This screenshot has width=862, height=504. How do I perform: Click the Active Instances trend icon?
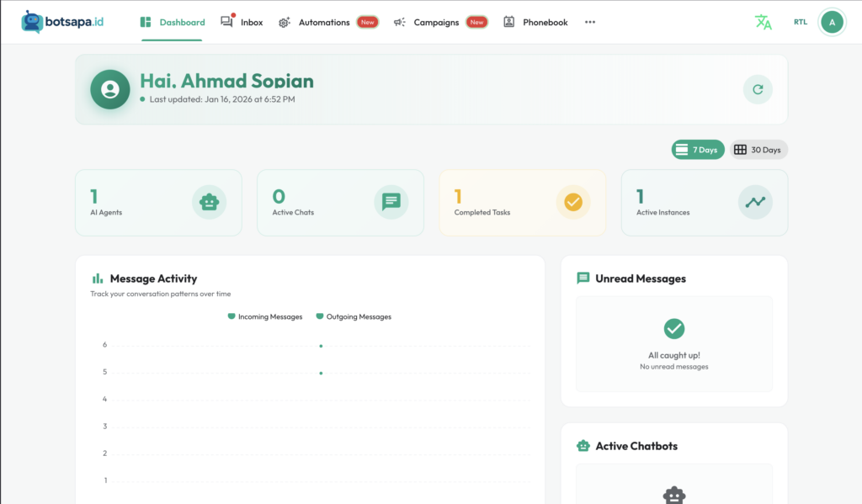755,202
